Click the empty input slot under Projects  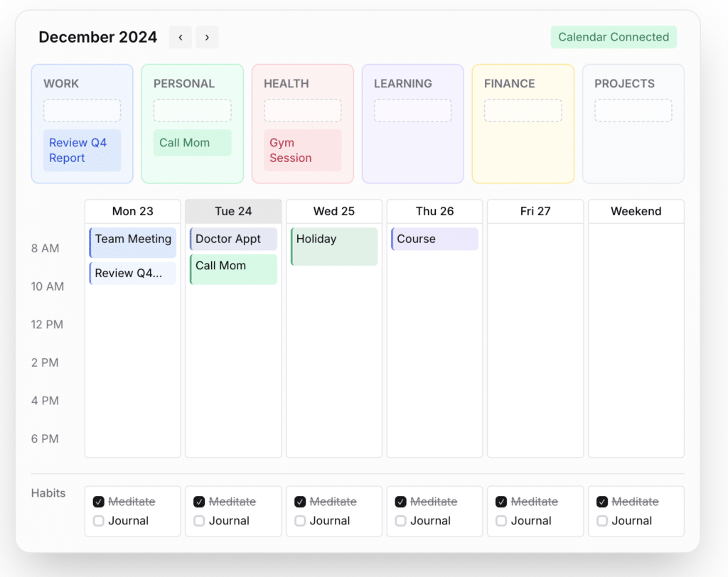[x=633, y=111]
